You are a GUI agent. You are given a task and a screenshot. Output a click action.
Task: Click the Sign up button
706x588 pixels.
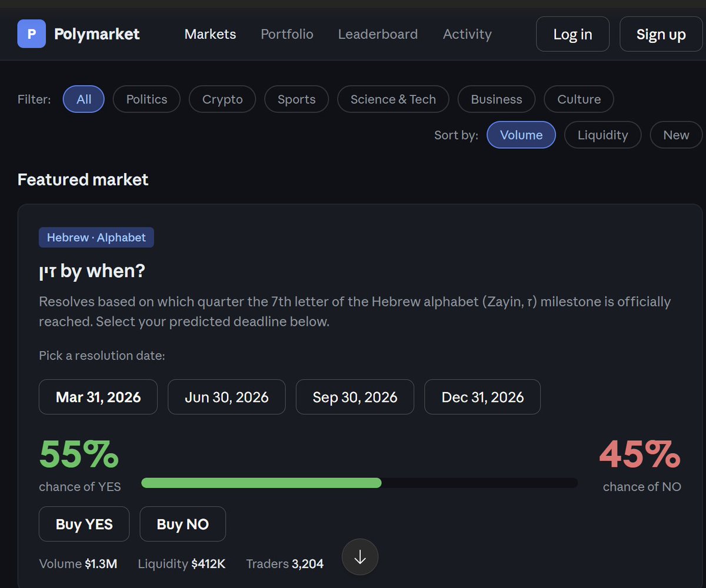661,34
